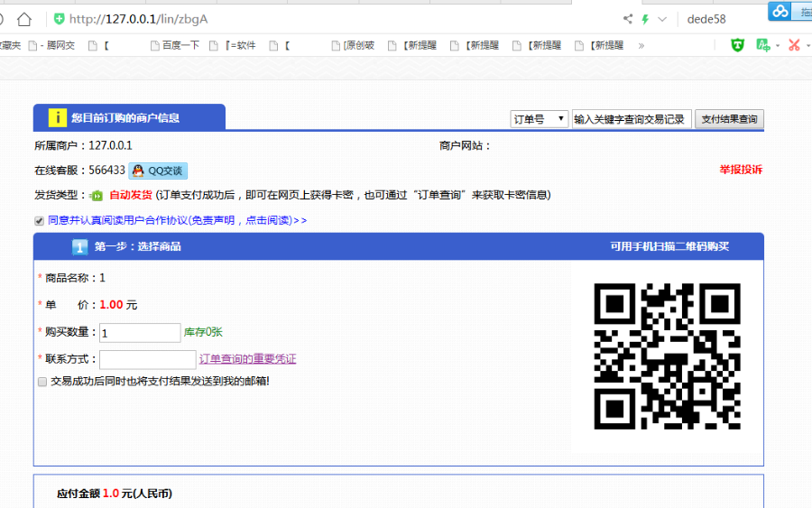This screenshot has height=508, width=812.
Task: Open the green shield extension icon
Action: [737, 45]
